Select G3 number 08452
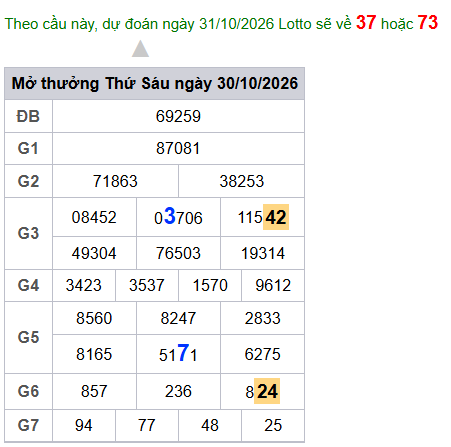451x447 pixels. tap(94, 217)
